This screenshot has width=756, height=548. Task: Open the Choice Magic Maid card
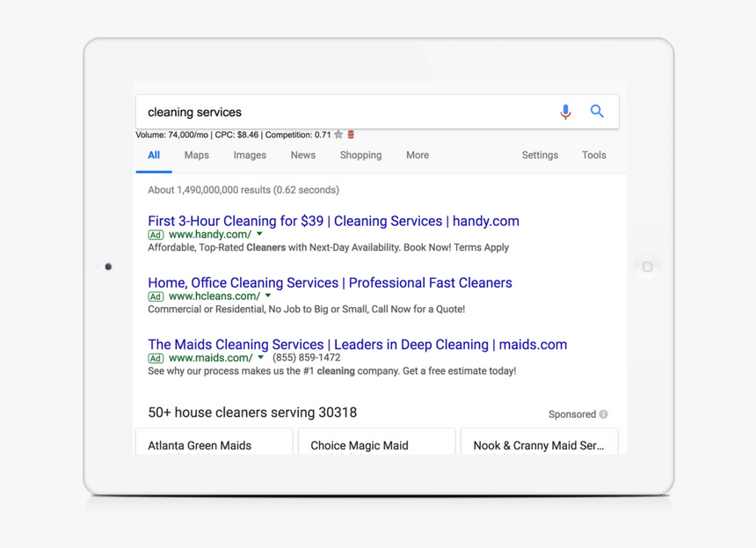click(x=376, y=442)
